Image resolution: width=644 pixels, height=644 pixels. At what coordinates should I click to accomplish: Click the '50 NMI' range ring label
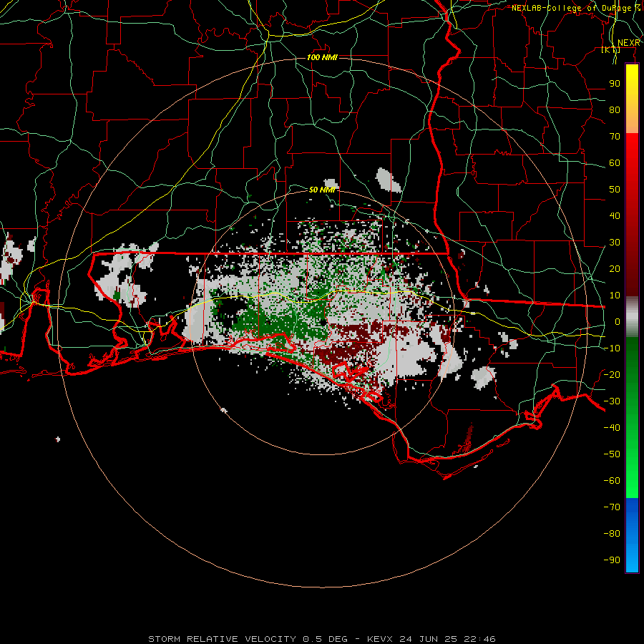click(322, 190)
